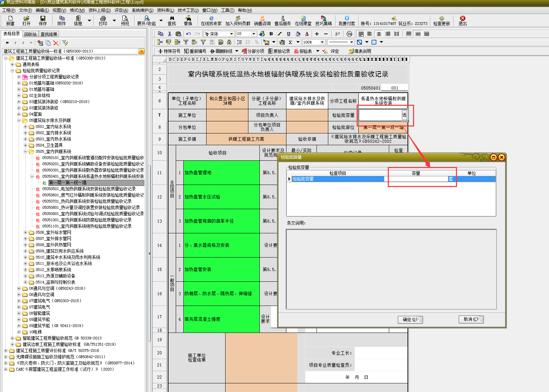Click 分部分项 toolbar button
Image resolution: width=549 pixels, height=392 pixels.
click(253, 51)
